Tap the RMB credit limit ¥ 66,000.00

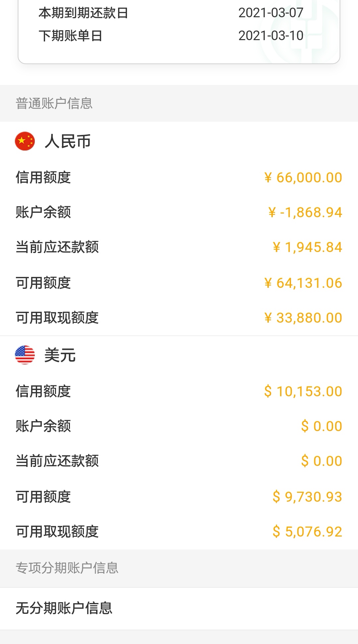click(x=303, y=177)
